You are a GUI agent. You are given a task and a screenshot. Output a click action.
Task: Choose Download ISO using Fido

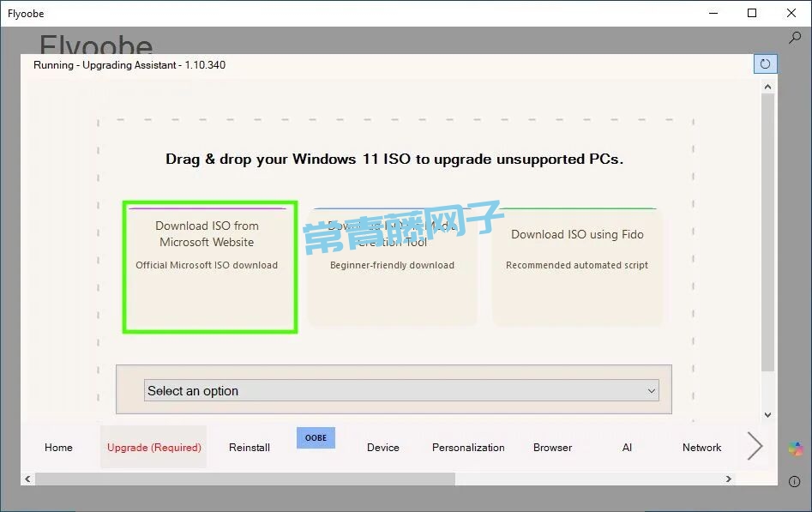[577, 267]
